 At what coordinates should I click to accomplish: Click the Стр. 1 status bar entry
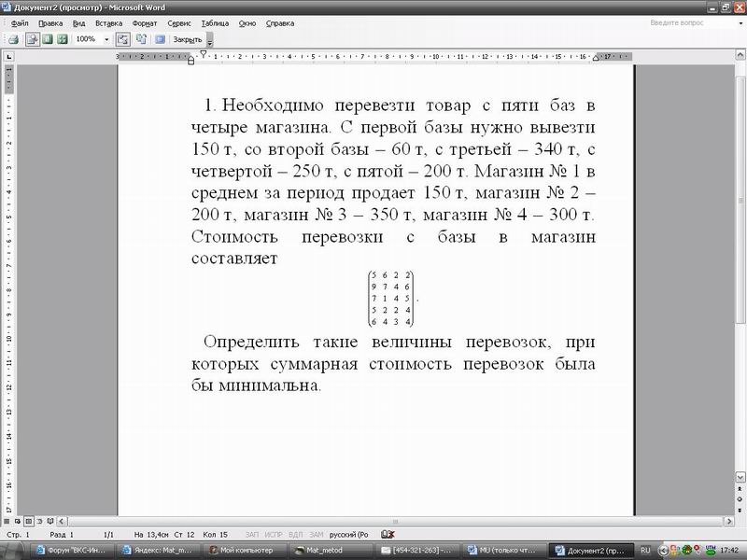pyautogui.click(x=18, y=535)
